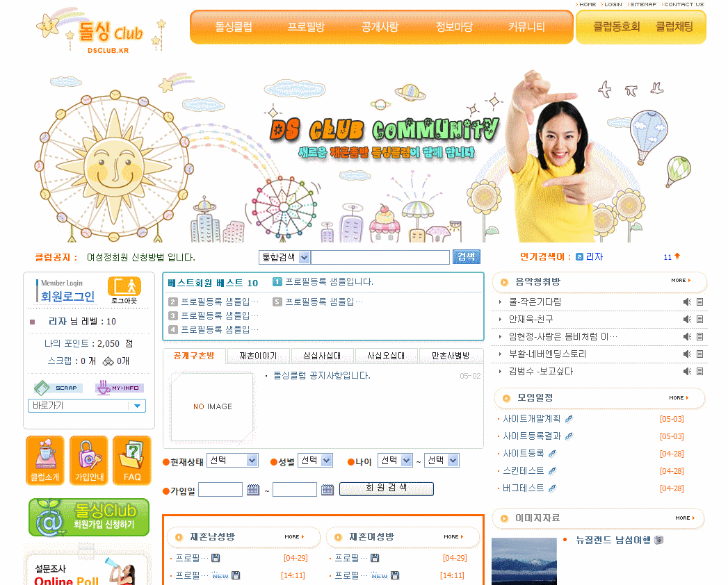Click the 회원검색 button
Viewport: 728px width, 585px height.
click(387, 488)
